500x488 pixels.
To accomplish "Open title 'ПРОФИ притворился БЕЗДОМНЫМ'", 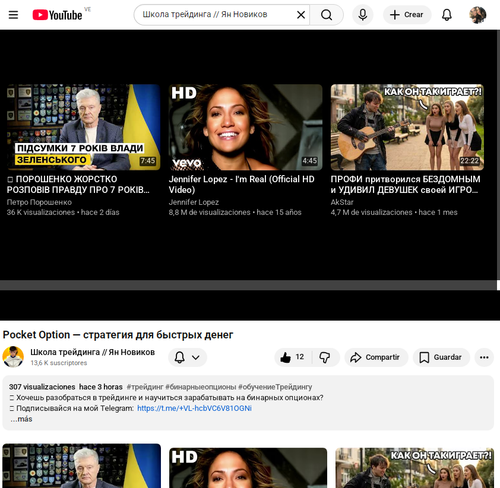I will point(405,184).
